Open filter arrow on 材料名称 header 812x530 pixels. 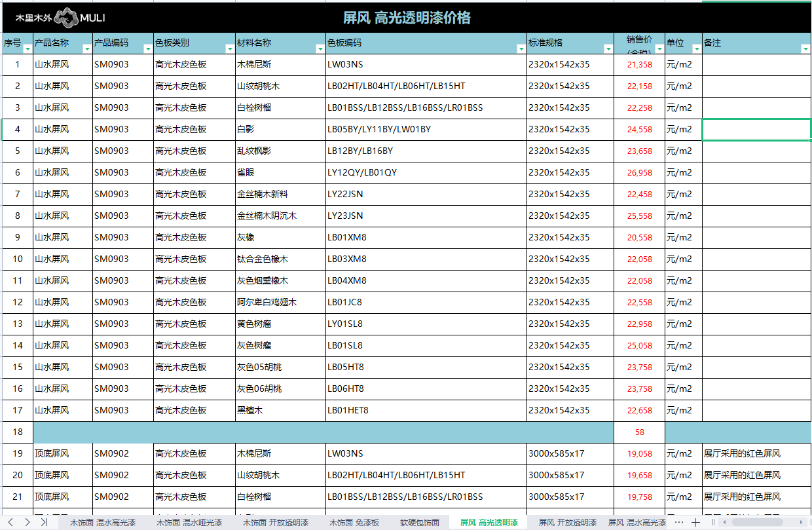pos(320,49)
